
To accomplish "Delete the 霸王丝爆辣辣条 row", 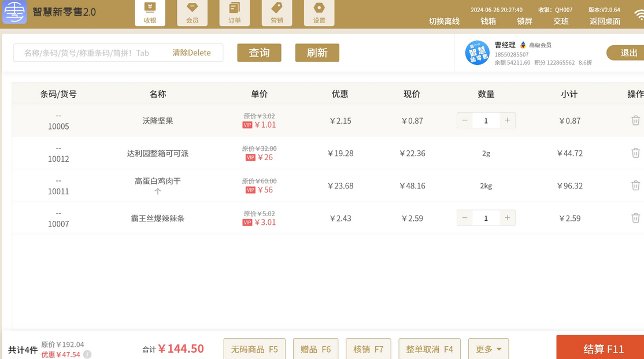I will 635,218.
